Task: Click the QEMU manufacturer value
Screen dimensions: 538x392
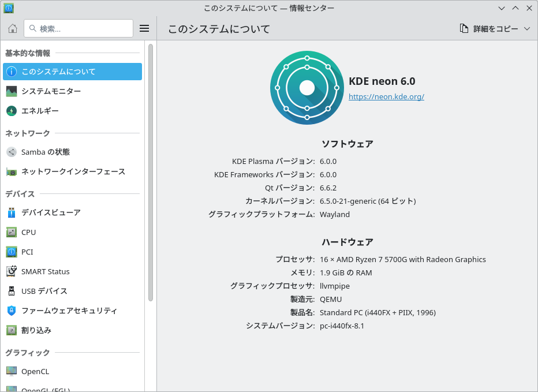Action: pos(331,299)
